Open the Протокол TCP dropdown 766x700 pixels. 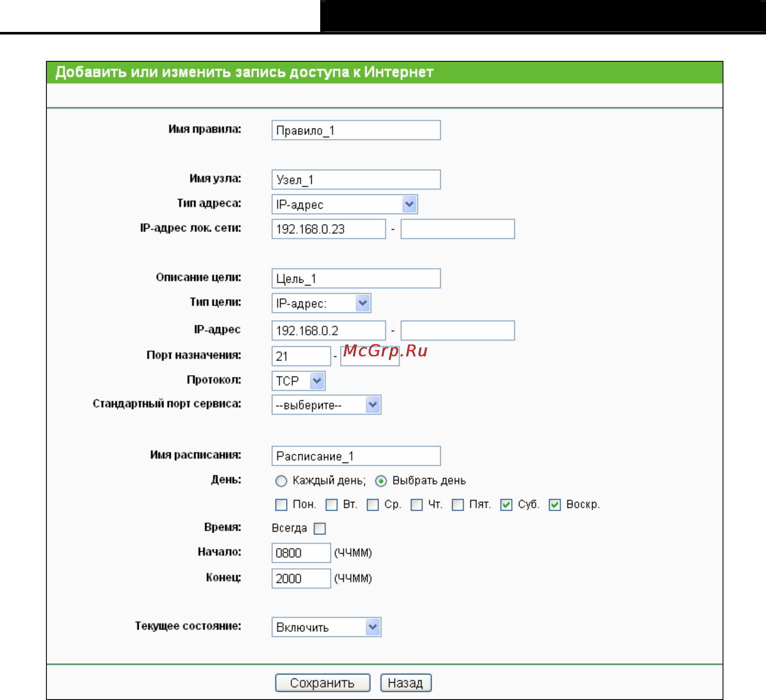point(298,381)
